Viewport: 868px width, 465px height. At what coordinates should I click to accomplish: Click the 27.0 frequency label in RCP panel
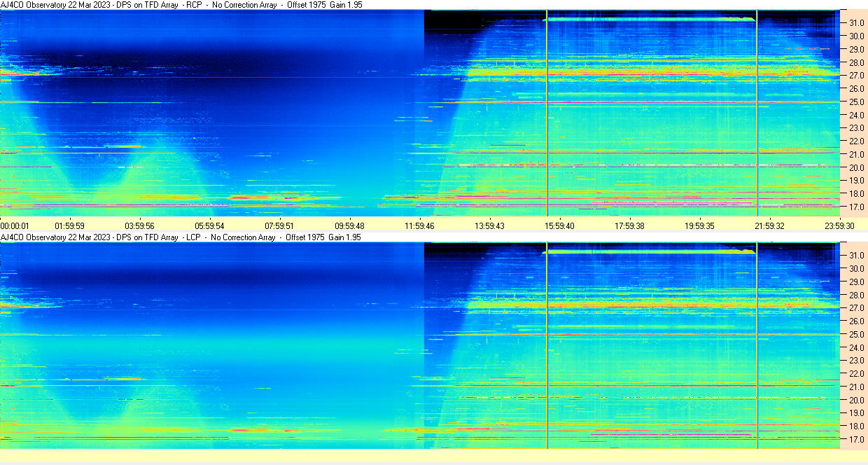pyautogui.click(x=857, y=76)
